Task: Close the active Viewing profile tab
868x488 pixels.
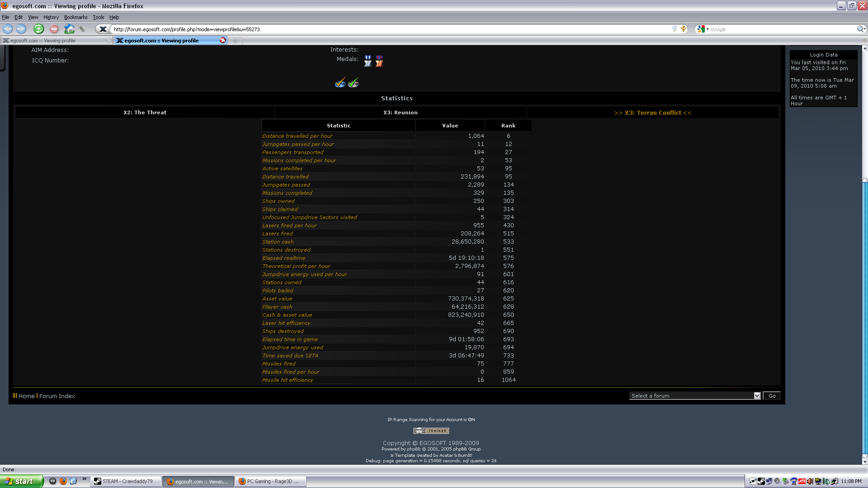Action: [223, 40]
